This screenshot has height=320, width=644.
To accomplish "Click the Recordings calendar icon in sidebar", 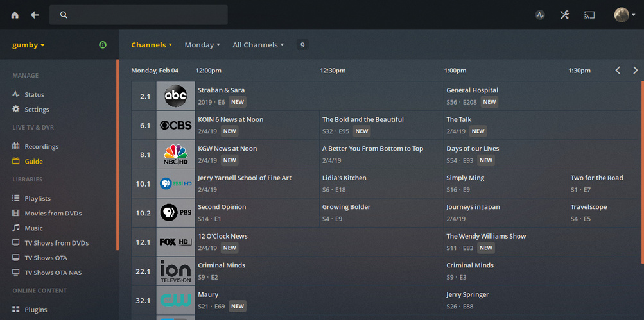I will (x=16, y=146).
